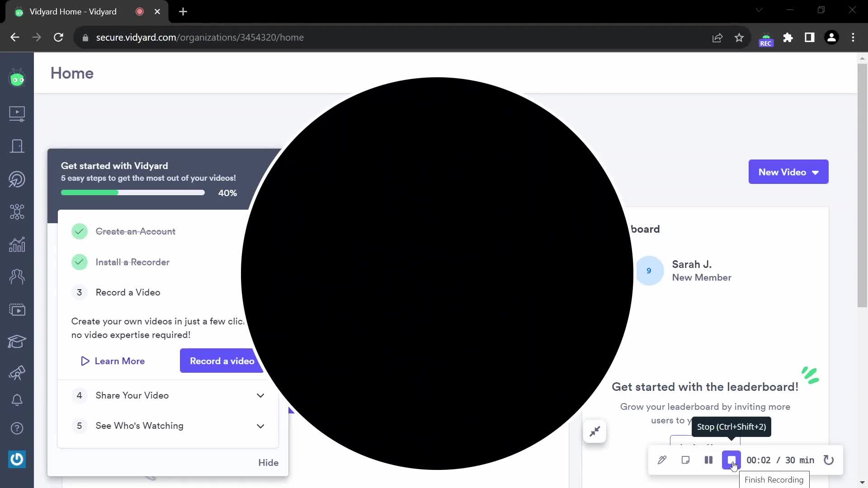Open Chrome tab search dropdown arrow
The height and width of the screenshot is (488, 868).
(x=759, y=10)
